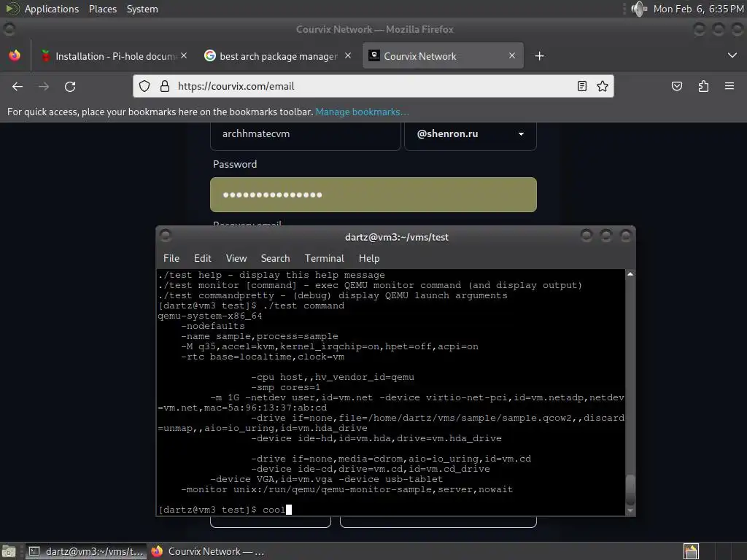Click the archhmatecvm username field
Viewport: 747px width, 560px height.
pos(306,134)
